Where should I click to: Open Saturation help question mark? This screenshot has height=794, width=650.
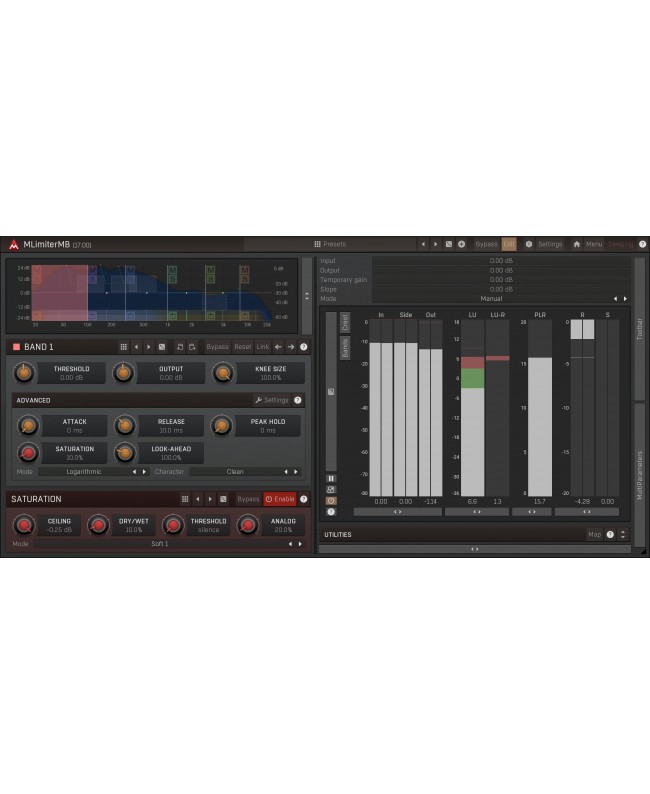pos(304,499)
